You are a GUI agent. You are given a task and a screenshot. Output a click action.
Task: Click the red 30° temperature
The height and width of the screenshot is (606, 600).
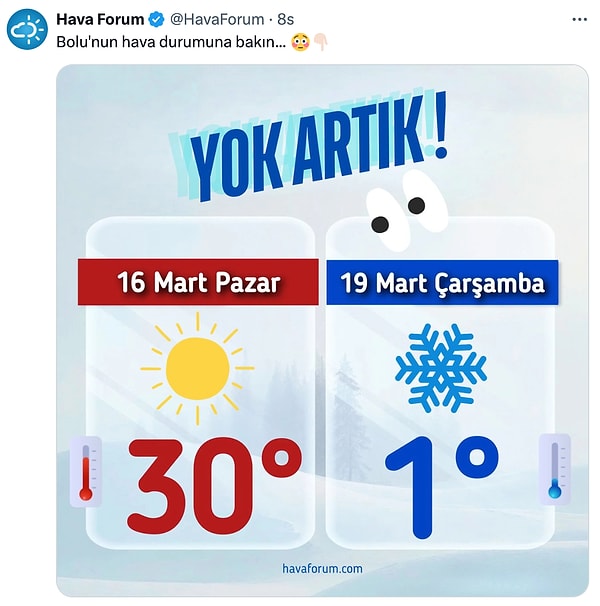click(x=215, y=486)
